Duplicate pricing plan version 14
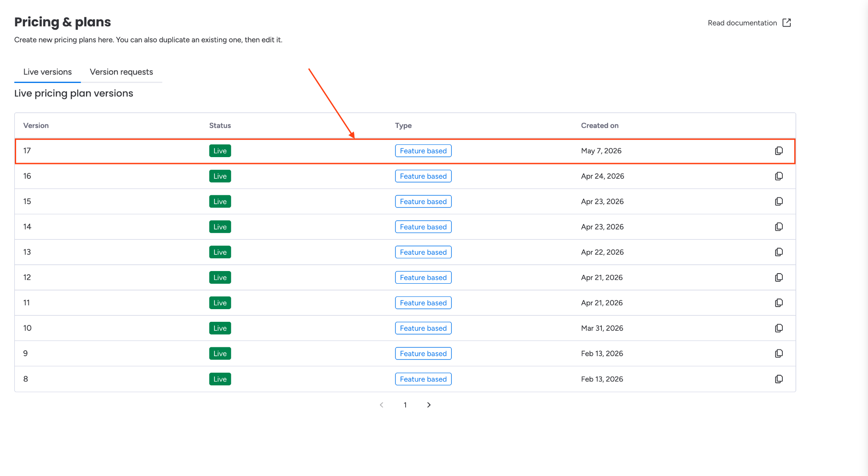 coord(779,227)
